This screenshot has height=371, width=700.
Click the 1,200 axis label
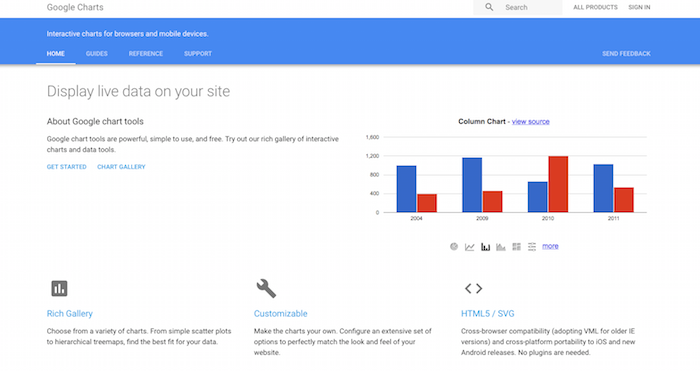coord(372,156)
